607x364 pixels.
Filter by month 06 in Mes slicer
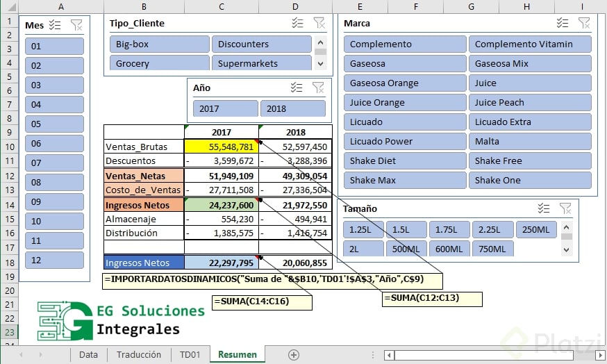[54, 143]
